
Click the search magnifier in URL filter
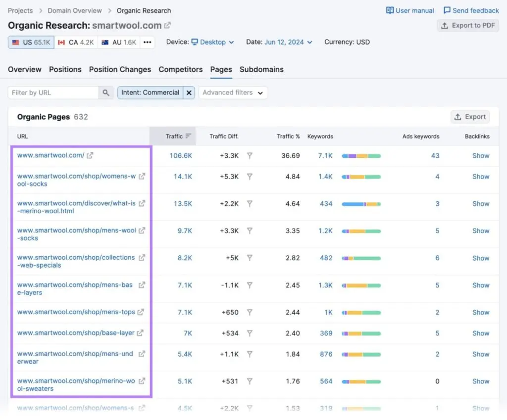click(106, 93)
